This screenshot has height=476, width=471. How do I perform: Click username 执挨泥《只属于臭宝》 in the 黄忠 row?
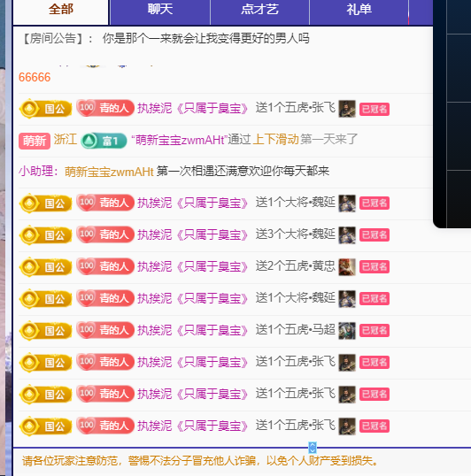pyautogui.click(x=192, y=267)
